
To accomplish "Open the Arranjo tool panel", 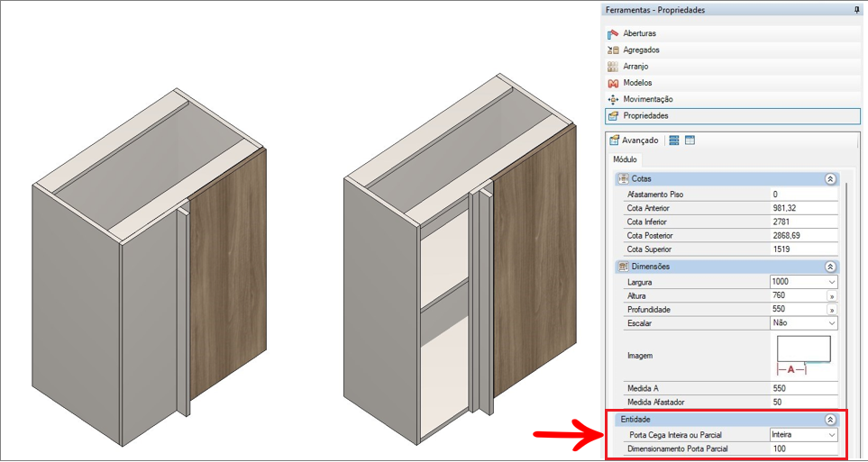I will [x=733, y=67].
